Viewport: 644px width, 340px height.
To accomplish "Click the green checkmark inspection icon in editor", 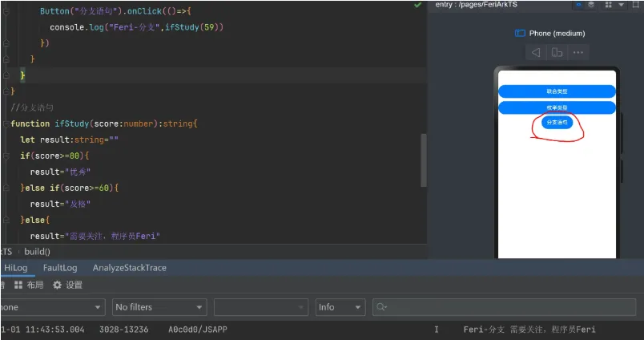I will point(417,5).
